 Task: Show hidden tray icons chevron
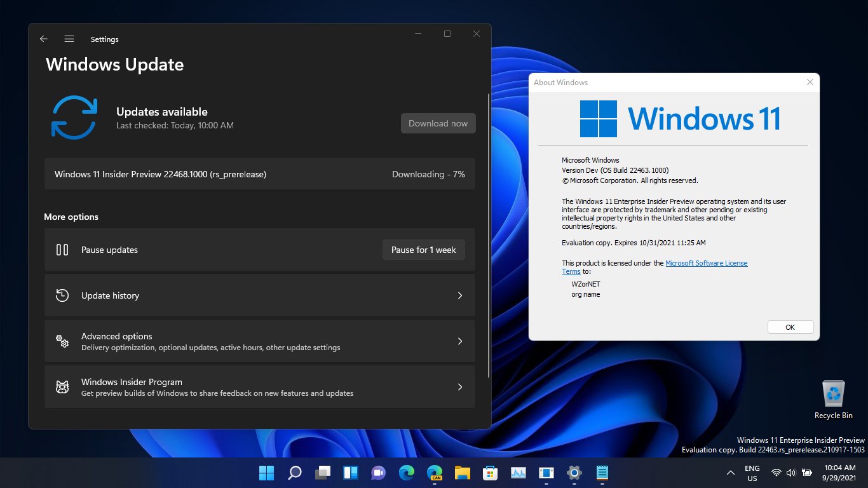[731, 473]
